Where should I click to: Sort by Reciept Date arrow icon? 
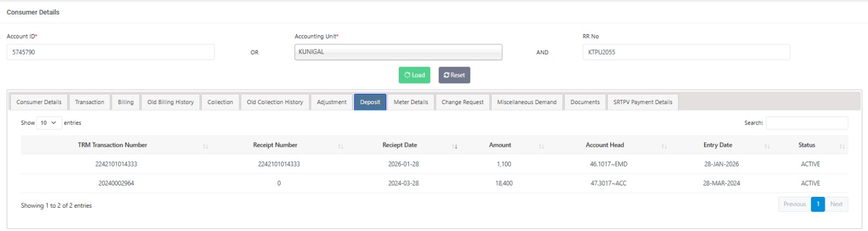[455, 146]
